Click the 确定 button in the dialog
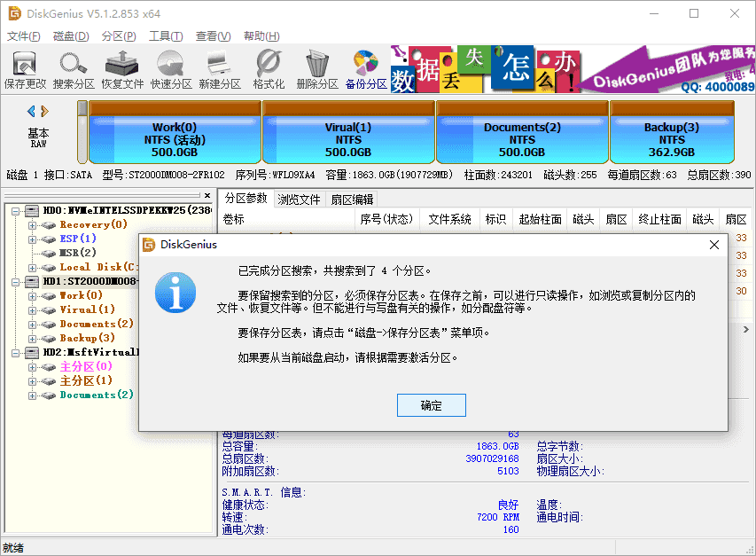Screen dimensions: 756x556 pyautogui.click(x=431, y=404)
